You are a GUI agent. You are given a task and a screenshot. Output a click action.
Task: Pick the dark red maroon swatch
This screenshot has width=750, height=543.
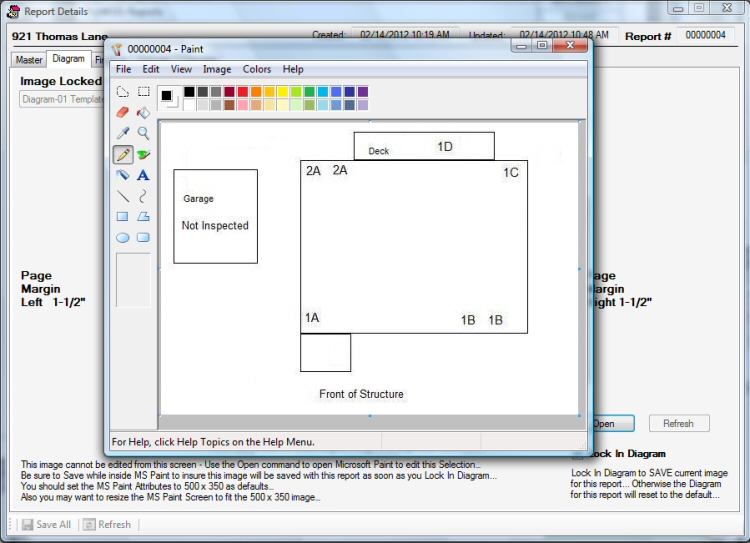(x=230, y=92)
